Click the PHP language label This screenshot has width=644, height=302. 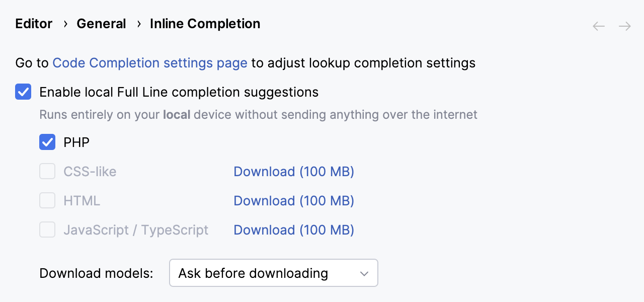pos(75,142)
